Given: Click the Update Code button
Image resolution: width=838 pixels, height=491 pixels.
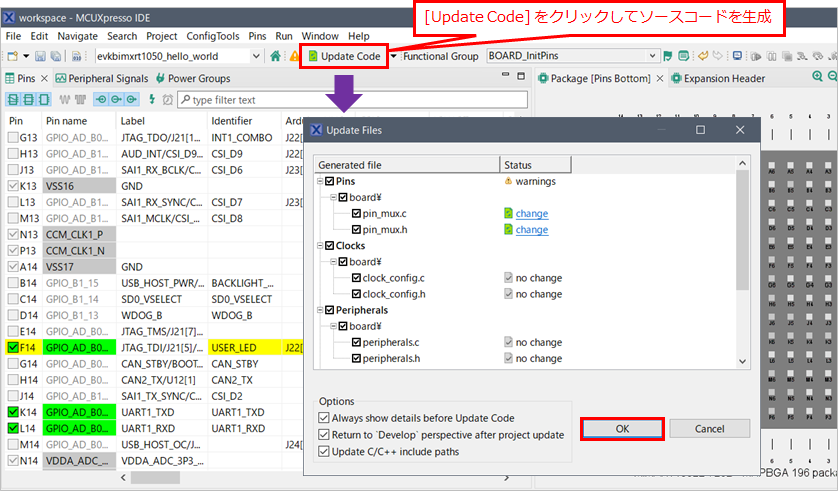Looking at the screenshot, I should pos(345,56).
